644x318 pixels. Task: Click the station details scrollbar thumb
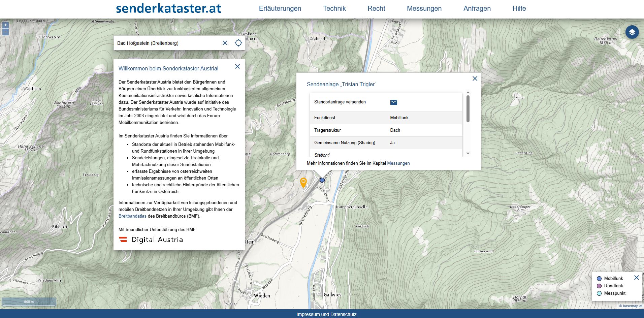(468, 108)
